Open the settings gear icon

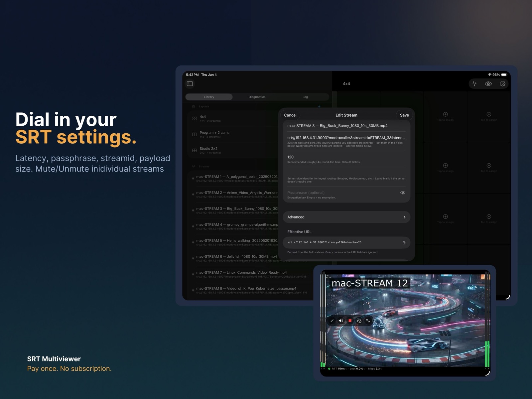click(x=502, y=84)
